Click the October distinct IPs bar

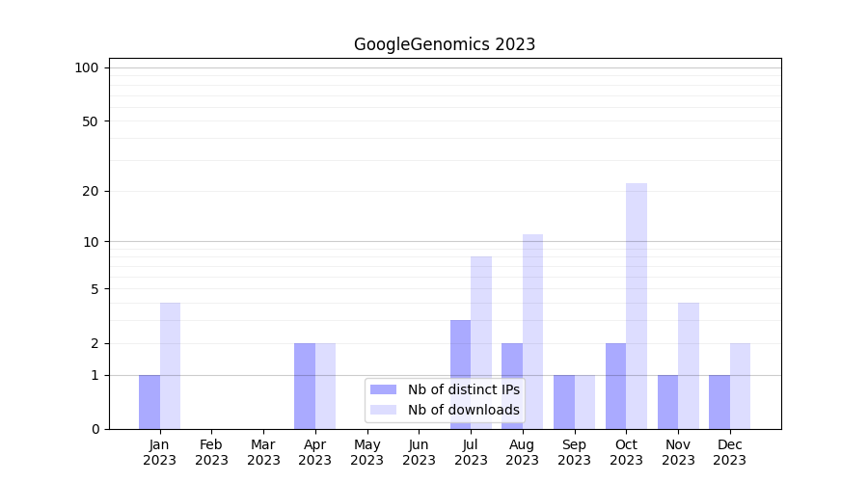point(615,386)
